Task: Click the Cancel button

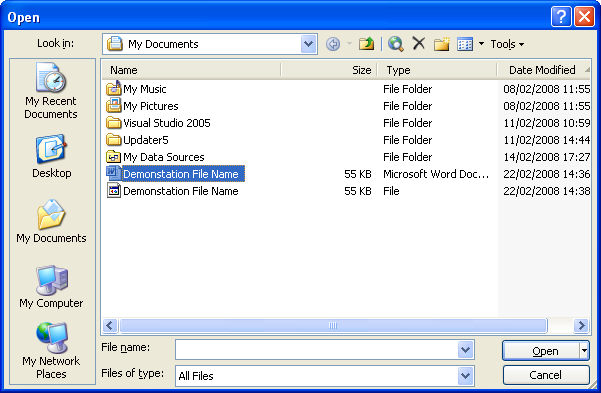Action: (546, 375)
